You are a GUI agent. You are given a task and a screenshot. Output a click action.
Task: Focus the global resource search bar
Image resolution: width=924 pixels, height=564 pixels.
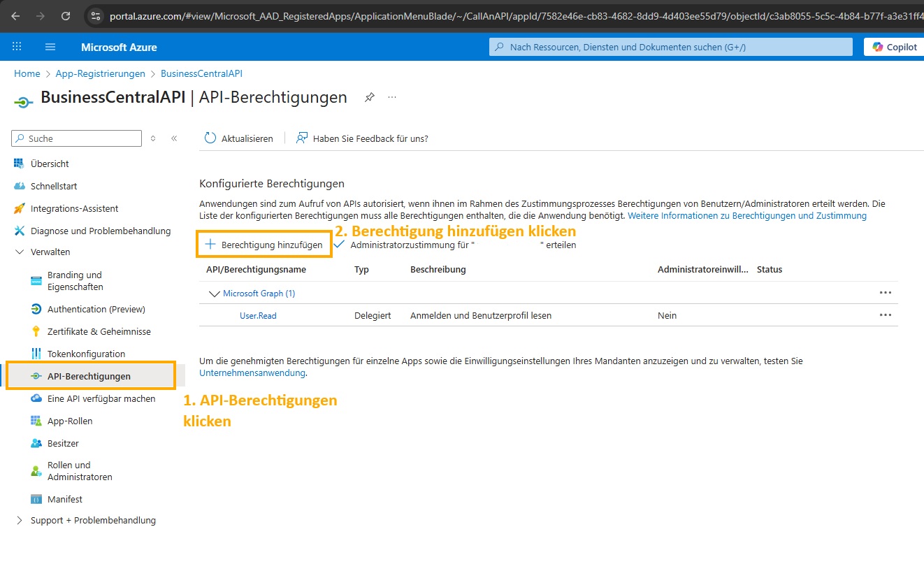tap(671, 47)
